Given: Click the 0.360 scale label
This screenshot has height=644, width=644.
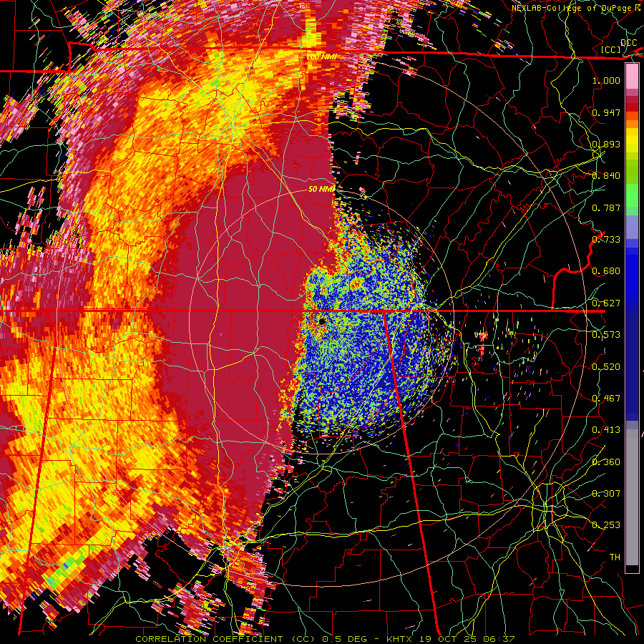Looking at the screenshot, I should (606, 462).
